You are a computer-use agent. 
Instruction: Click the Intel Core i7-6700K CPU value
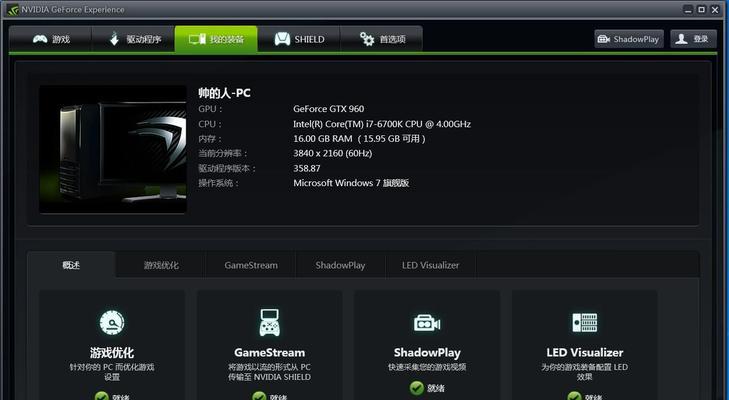[x=382, y=124]
